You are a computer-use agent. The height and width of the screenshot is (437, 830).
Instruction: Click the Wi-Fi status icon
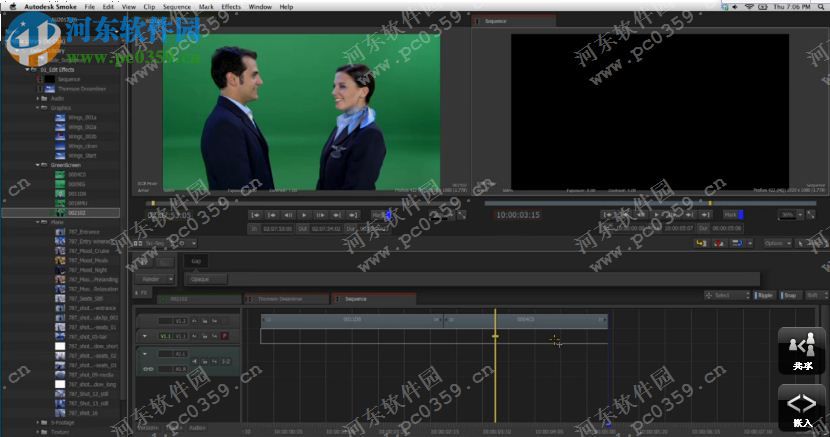coord(750,7)
